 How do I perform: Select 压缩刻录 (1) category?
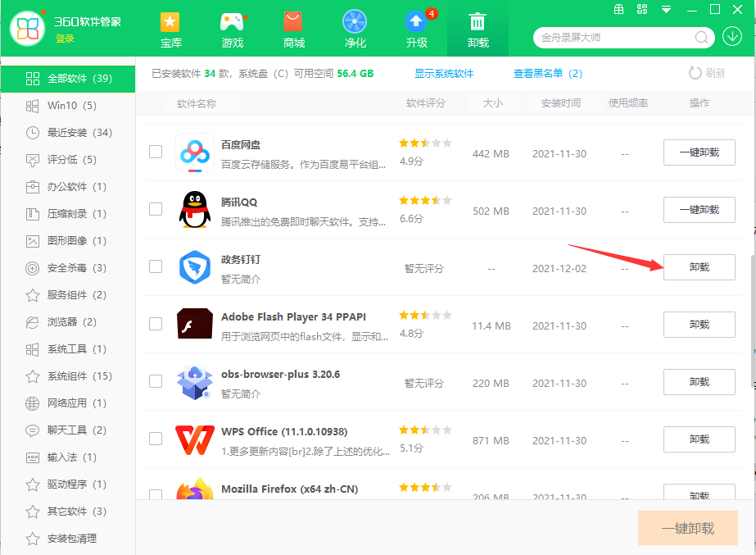click(x=68, y=214)
